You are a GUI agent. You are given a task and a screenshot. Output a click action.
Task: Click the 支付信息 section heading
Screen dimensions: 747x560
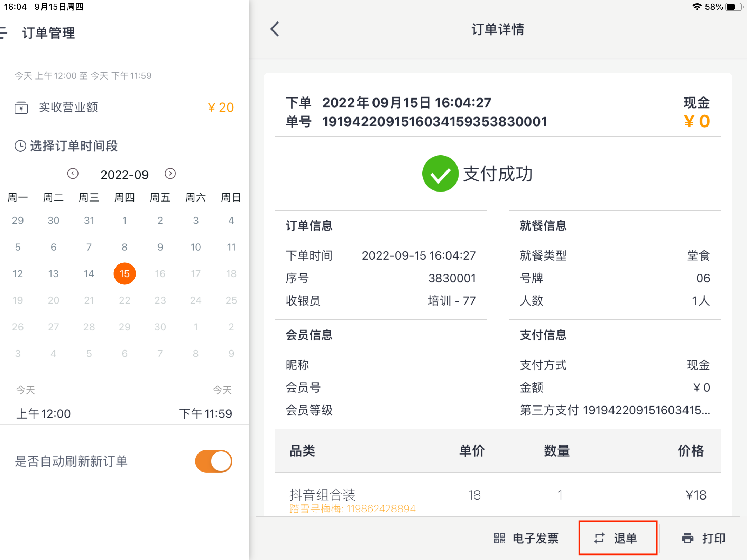click(543, 335)
